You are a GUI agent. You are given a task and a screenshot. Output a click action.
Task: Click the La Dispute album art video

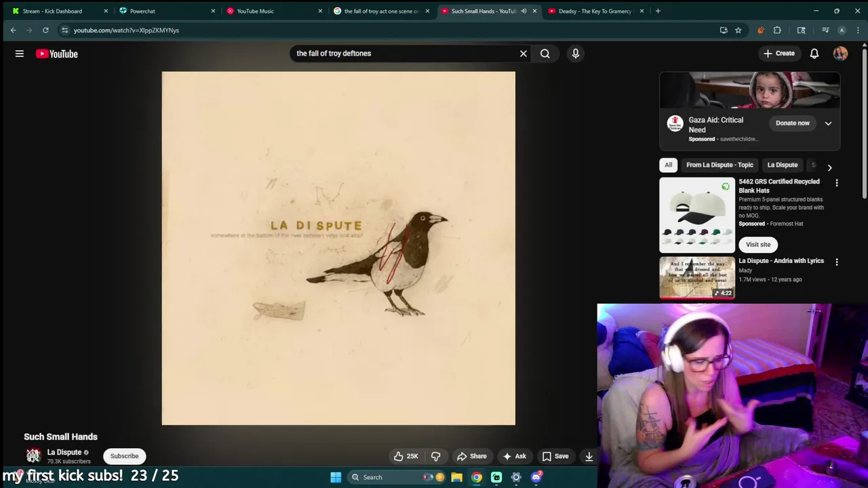click(338, 248)
